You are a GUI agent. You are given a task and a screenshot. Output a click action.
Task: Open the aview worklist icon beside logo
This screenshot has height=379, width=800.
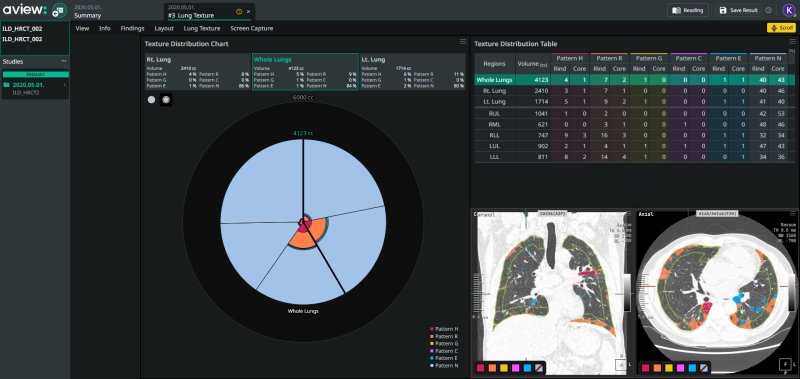(x=60, y=10)
